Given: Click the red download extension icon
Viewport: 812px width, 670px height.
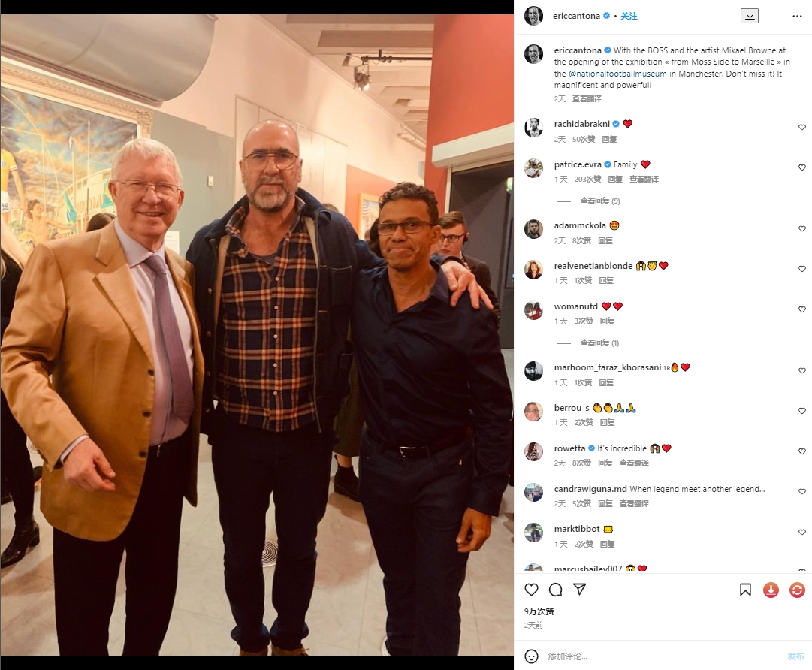Looking at the screenshot, I should (771, 590).
